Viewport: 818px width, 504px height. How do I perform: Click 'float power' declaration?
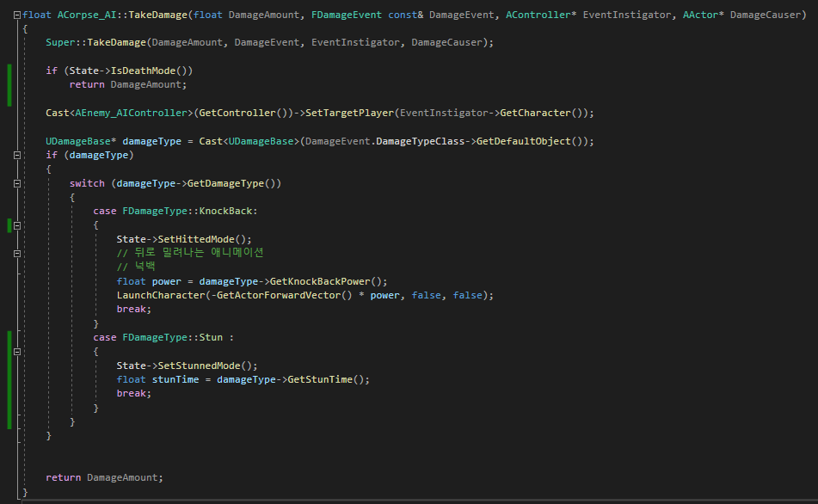coord(149,281)
